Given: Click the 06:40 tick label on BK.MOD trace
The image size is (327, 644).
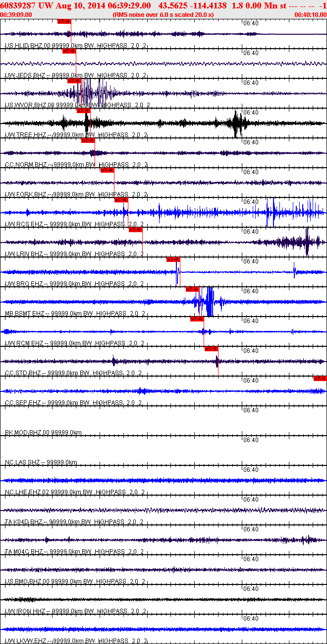Looking at the screenshot, I should pos(251,410).
